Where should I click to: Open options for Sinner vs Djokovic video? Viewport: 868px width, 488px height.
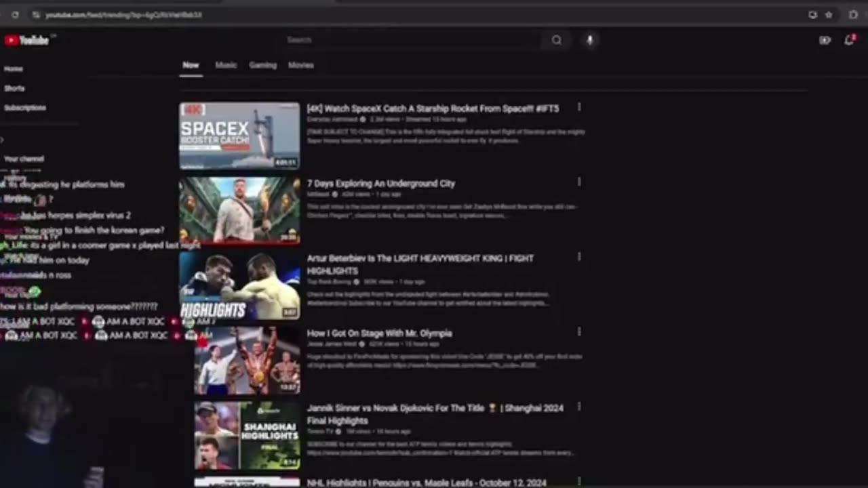pos(578,407)
